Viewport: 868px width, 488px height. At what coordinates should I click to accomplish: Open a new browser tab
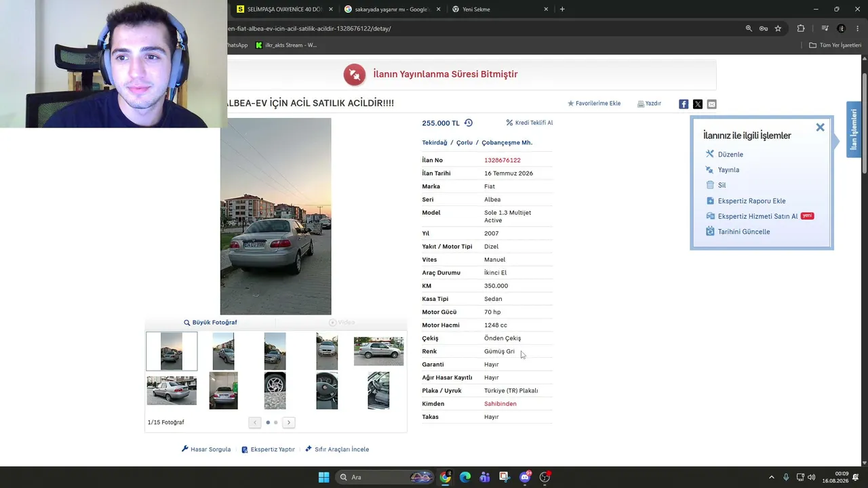pos(562,9)
